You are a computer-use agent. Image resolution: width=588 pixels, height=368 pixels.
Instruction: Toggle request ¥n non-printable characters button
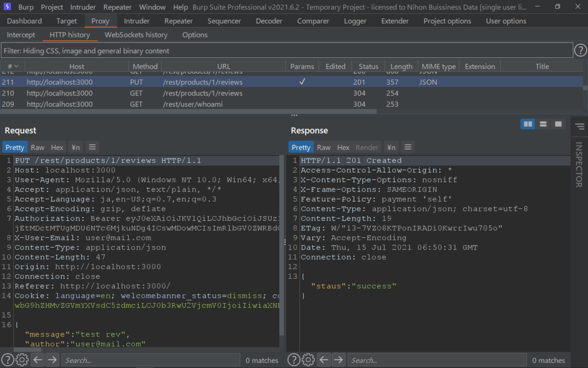(75, 147)
